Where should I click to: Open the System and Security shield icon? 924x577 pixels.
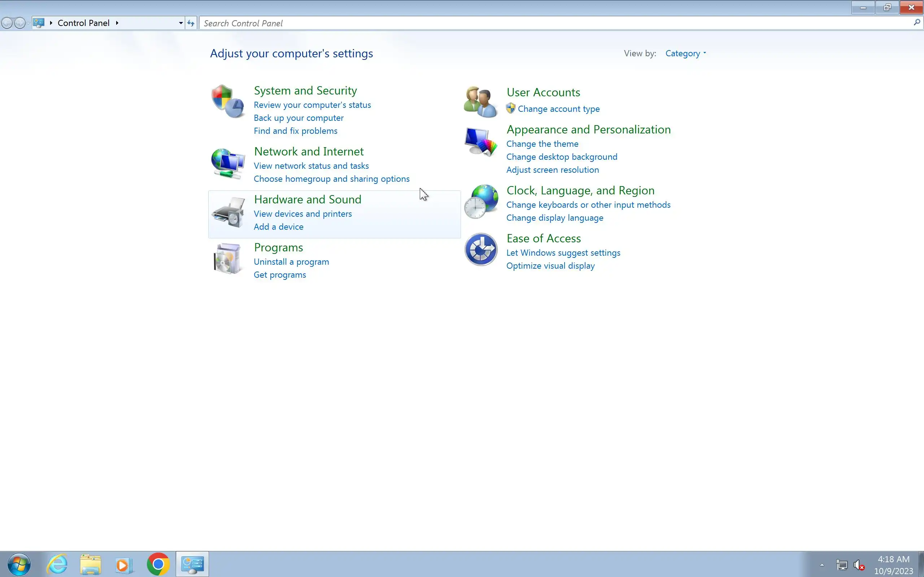(228, 101)
